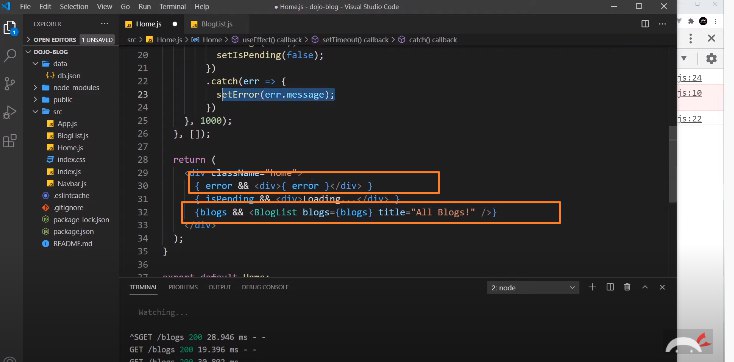
Task: Select the Terminal panel tab
Action: point(143,287)
